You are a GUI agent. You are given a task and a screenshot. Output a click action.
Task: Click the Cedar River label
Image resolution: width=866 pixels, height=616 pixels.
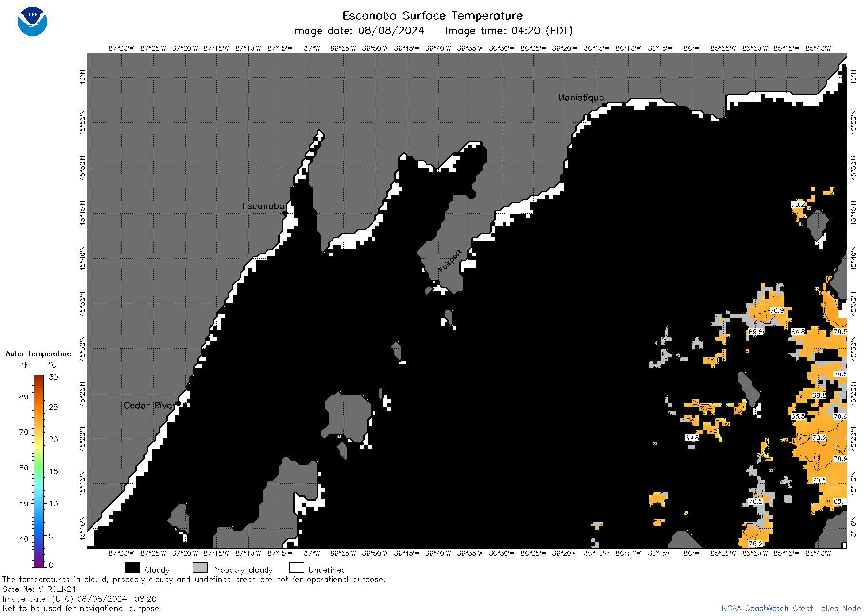149,405
